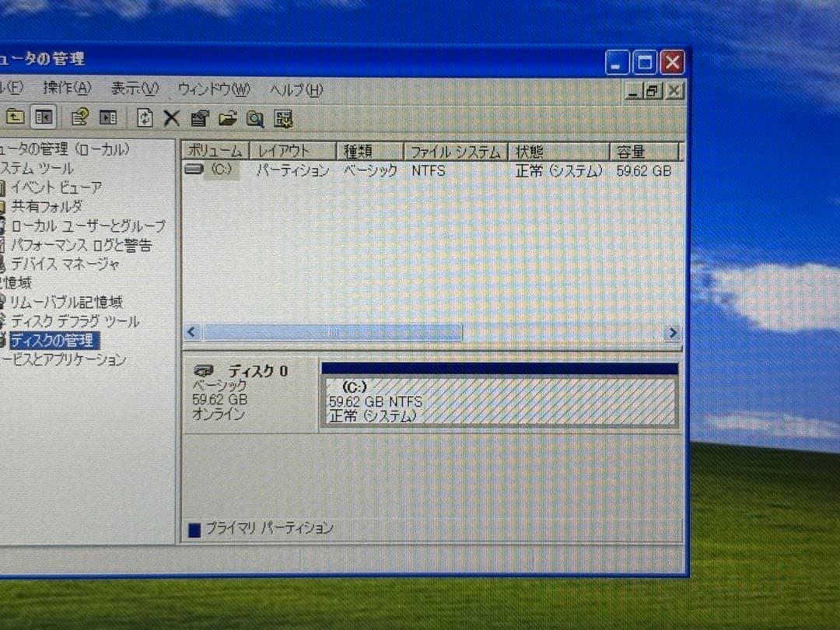This screenshot has width=840, height=630.
Task: Click the プライマリ パーティション legend text
Action: tap(269, 528)
